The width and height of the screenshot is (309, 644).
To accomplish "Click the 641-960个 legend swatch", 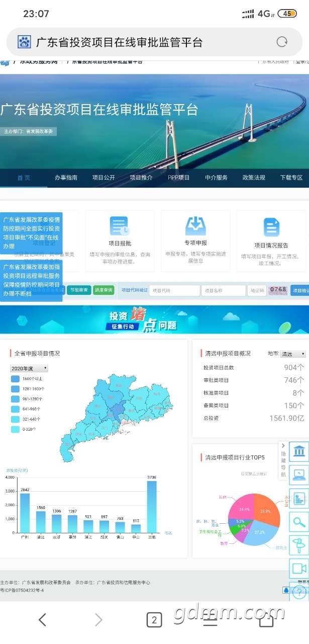I will coord(15,409).
